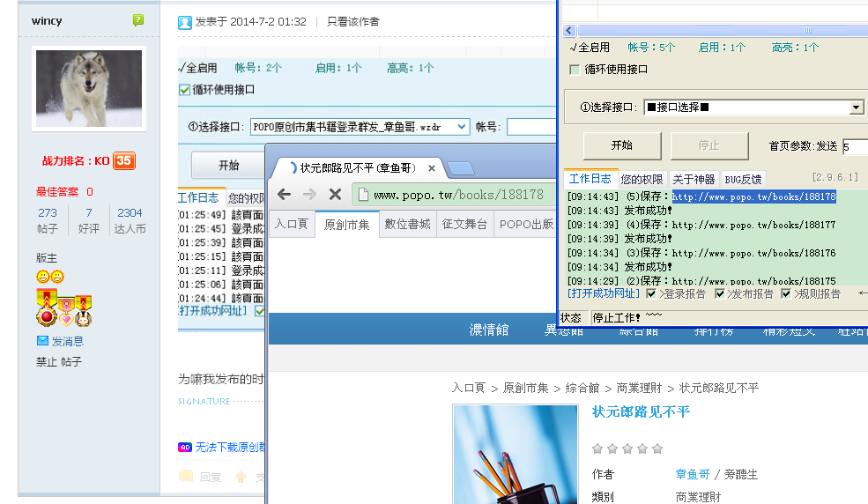Click the horizontal scrollbar thumb in right window
Viewport: 868px width, 504px height.
tap(723, 31)
